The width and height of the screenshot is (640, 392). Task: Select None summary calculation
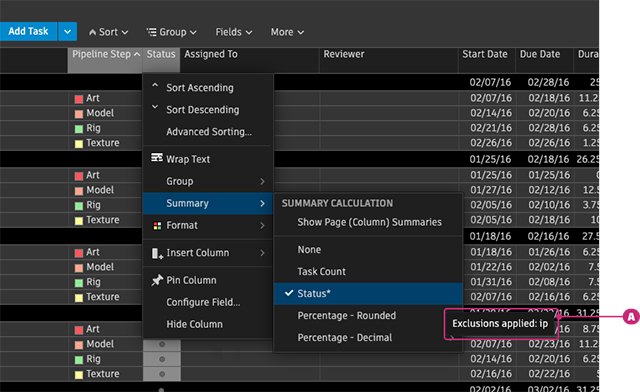(368, 249)
